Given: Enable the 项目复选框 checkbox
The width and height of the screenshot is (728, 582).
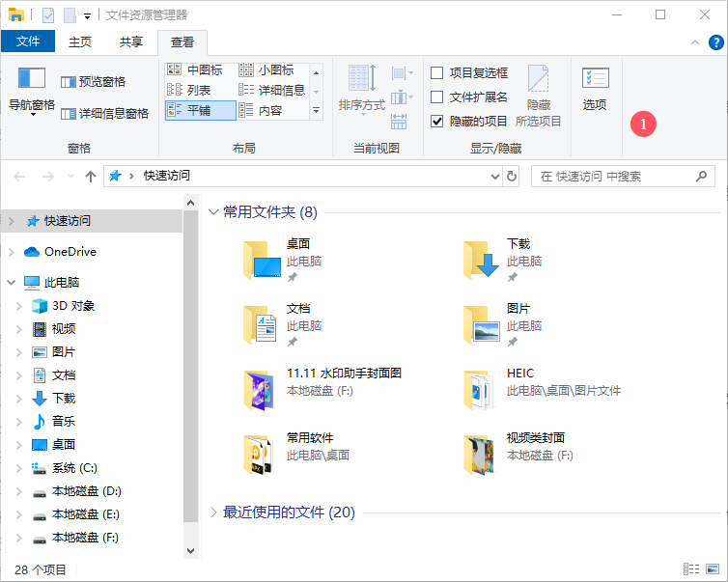Looking at the screenshot, I should [x=469, y=72].
